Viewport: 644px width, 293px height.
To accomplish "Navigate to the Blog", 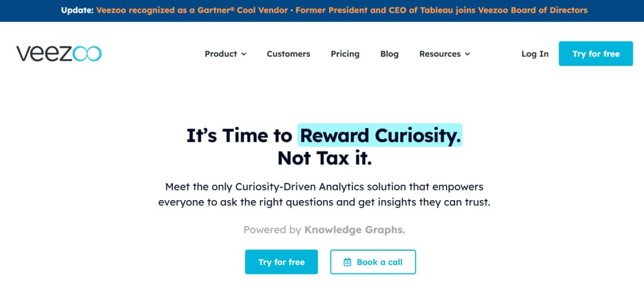I will tap(389, 54).
